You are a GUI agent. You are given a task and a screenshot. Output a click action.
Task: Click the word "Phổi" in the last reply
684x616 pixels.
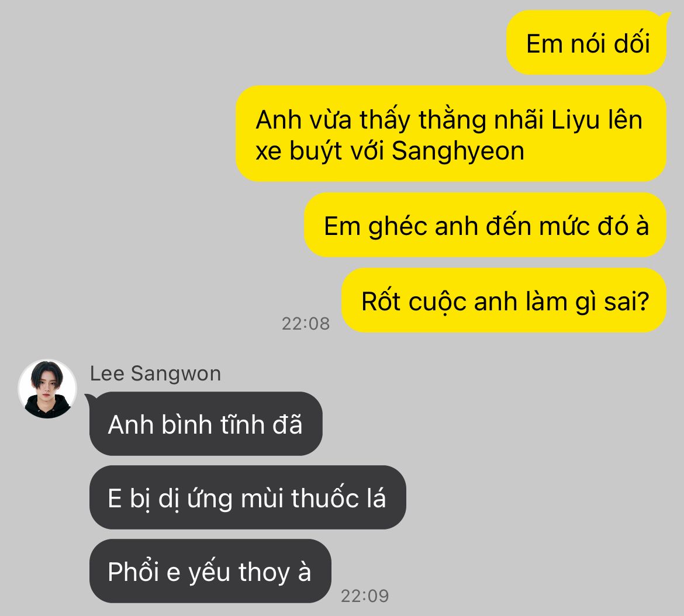pyautogui.click(x=133, y=572)
